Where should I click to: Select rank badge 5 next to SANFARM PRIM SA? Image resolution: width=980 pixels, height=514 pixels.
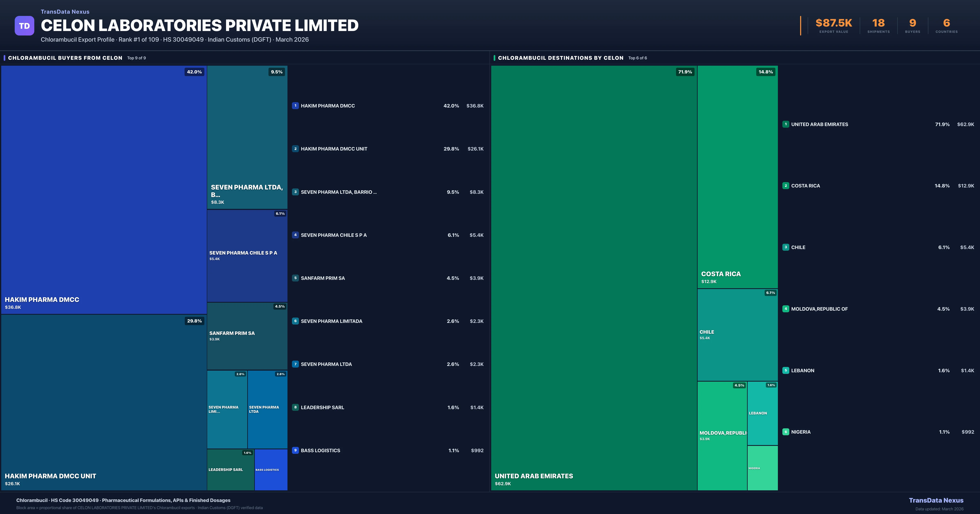(x=296, y=278)
